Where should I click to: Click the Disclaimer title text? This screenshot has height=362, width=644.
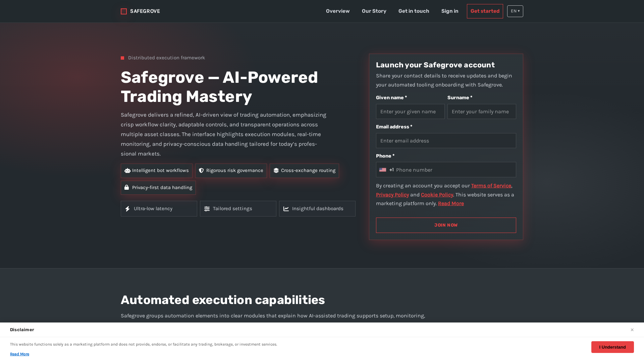(x=22, y=330)
